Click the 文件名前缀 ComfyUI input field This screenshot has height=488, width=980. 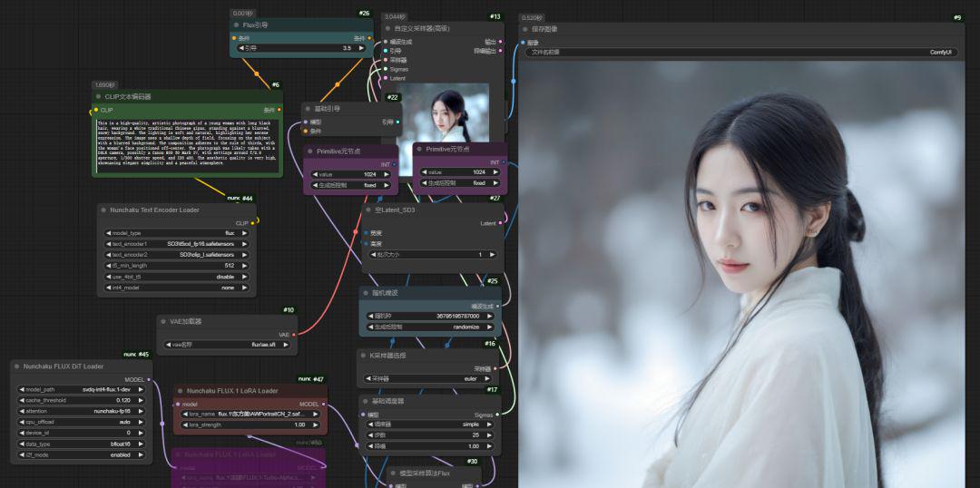click(x=740, y=53)
